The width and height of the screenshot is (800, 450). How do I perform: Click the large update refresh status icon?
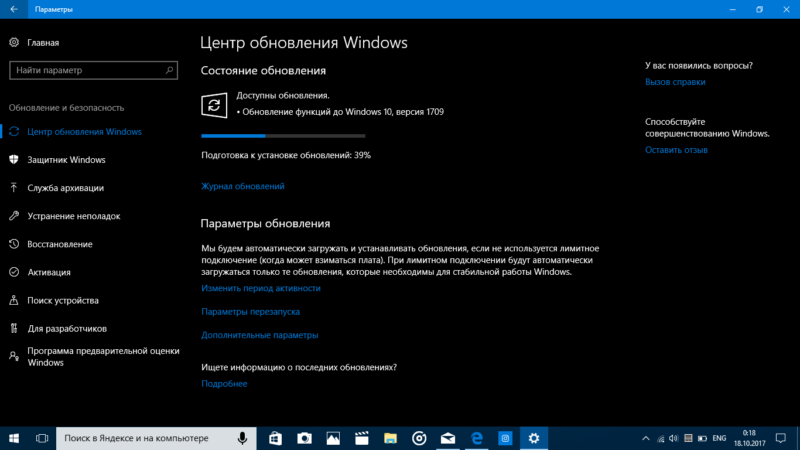[x=214, y=105]
